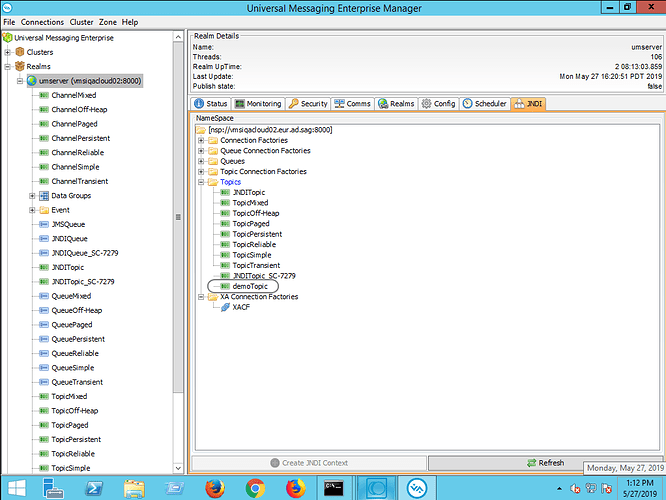
Task: Expand the Data Groups node
Action: (x=32, y=196)
